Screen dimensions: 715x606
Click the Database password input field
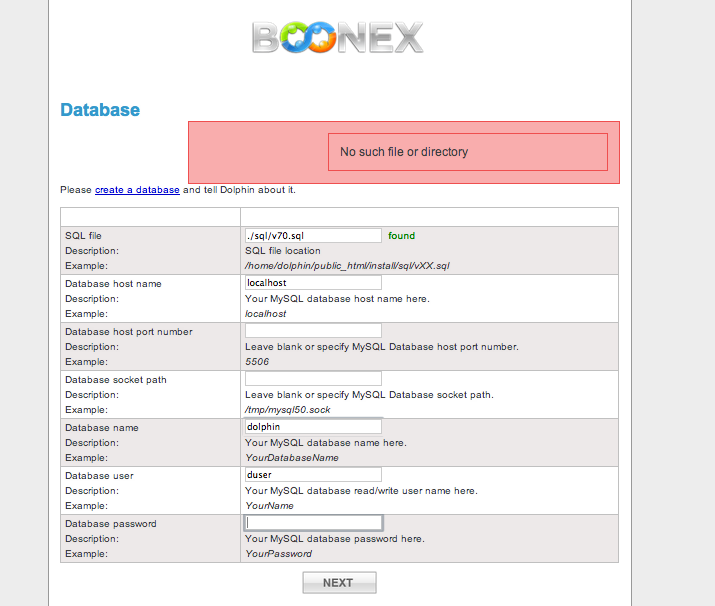(x=313, y=523)
